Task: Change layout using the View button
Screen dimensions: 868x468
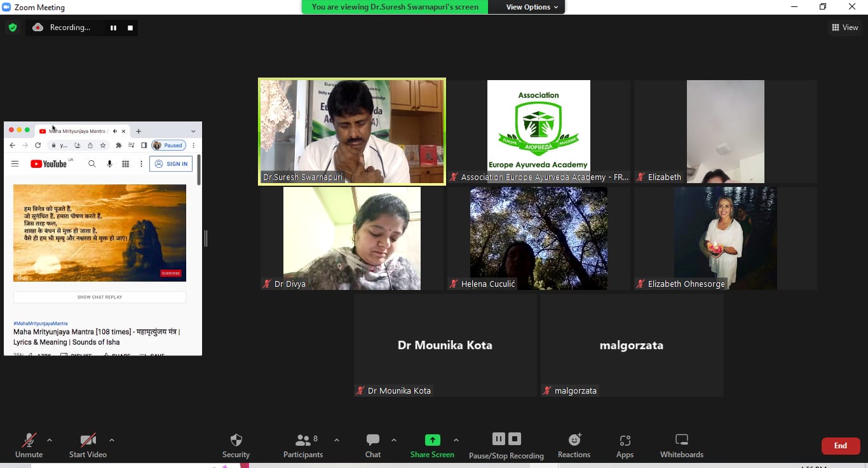Action: [844, 27]
